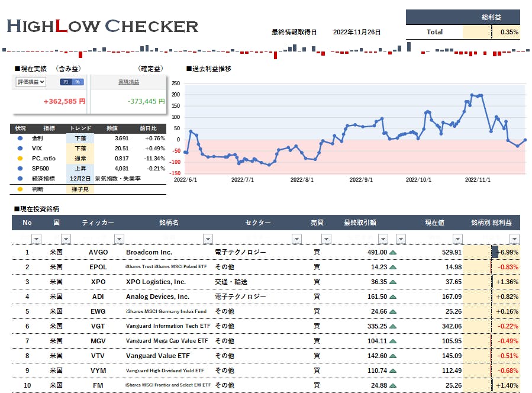Click the yellow status dot beside 判断
Viewport: 532px width, 393px height.
click(x=20, y=189)
